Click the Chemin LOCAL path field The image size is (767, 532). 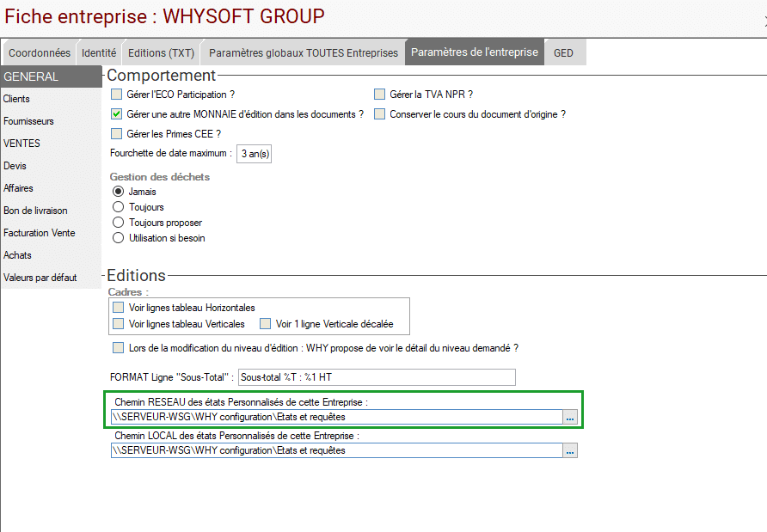[x=336, y=450]
